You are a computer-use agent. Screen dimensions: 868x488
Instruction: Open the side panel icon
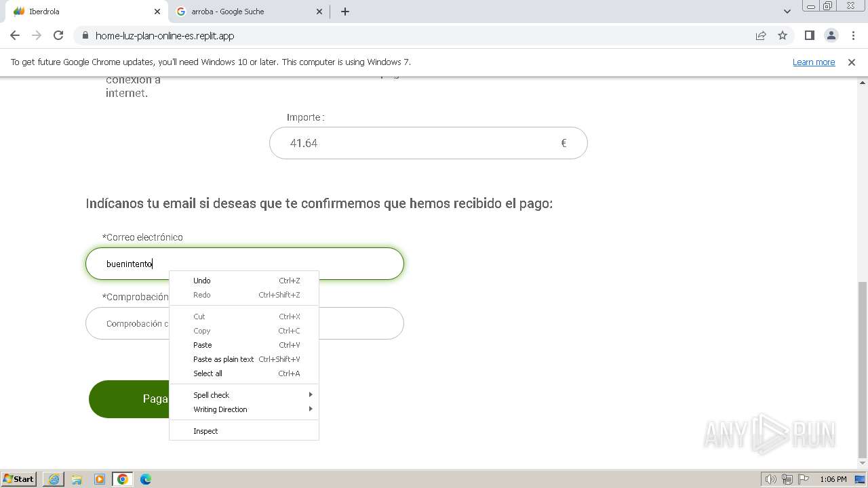coord(809,35)
